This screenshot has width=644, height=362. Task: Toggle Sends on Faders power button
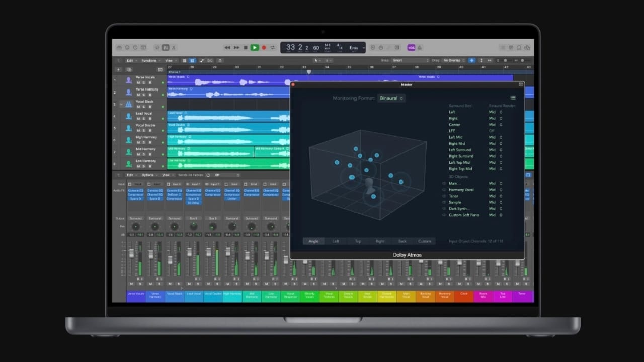(208, 175)
